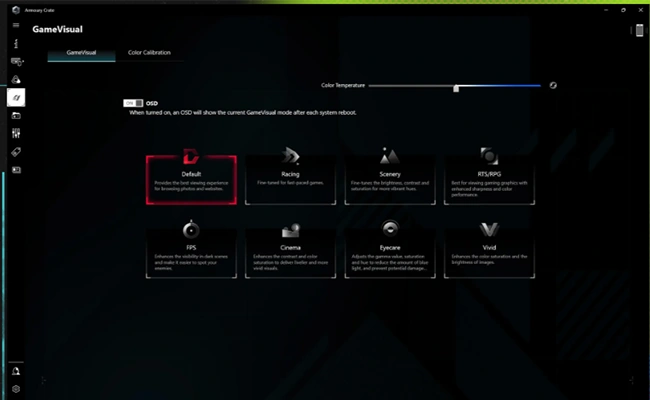Select the RTS/RPG mode card
Screen dimensions: 650x400
pyautogui.click(x=489, y=179)
